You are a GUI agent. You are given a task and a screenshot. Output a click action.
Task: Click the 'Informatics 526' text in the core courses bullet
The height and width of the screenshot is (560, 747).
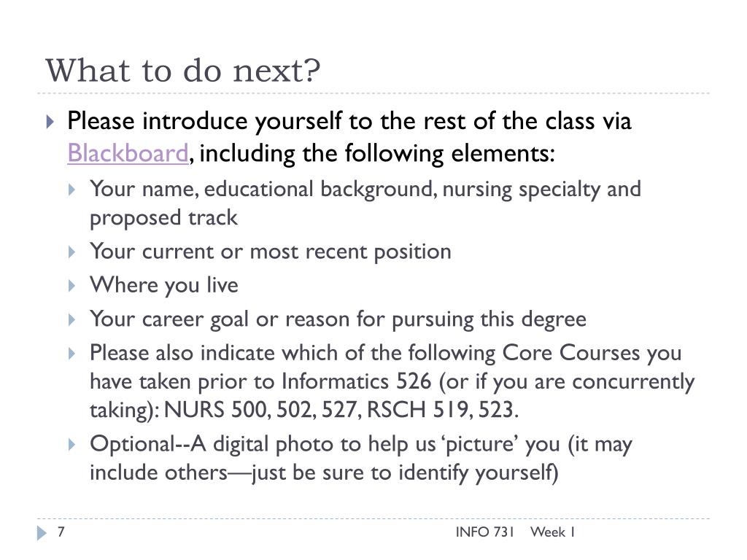[356, 381]
